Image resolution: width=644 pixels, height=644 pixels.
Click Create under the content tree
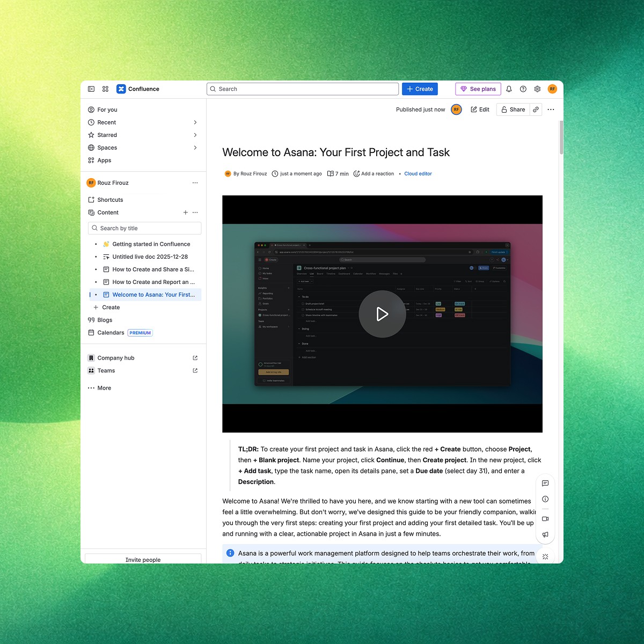point(107,308)
